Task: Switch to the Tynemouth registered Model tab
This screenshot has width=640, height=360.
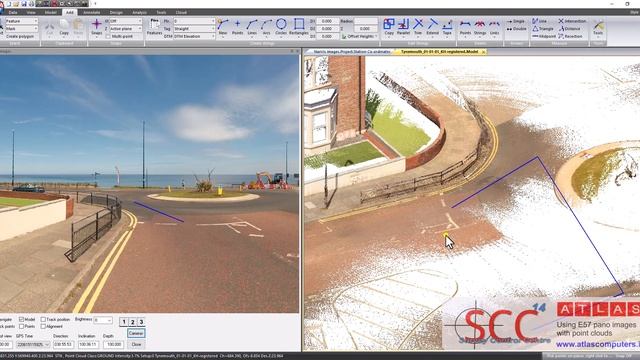Action: (x=439, y=52)
